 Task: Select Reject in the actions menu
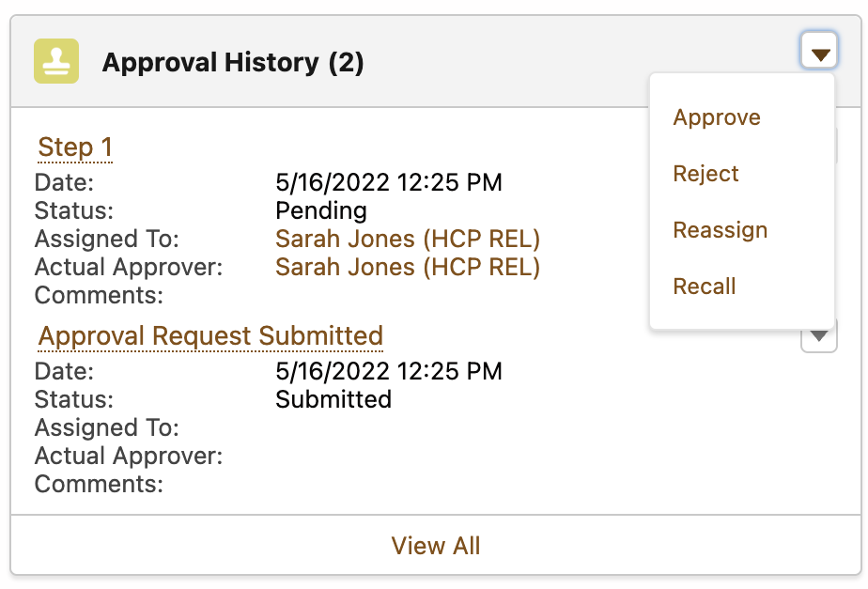705,174
